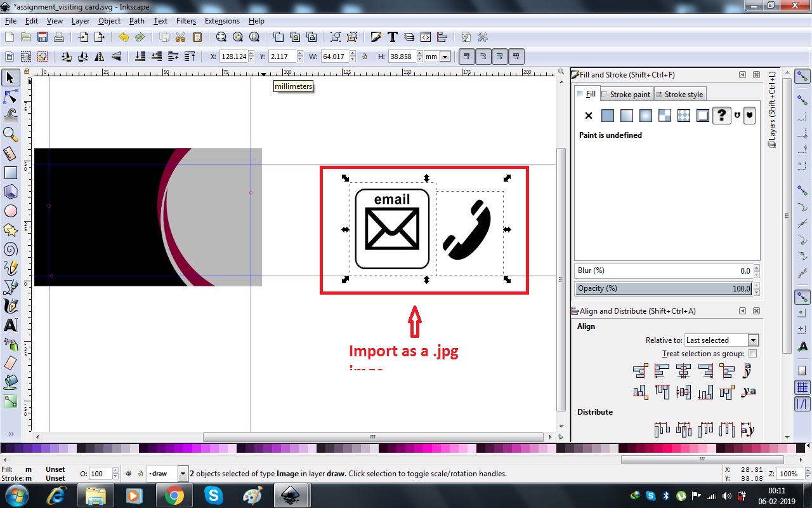Select the Text tool in toolbox
812x508 pixels.
pyautogui.click(x=10, y=325)
